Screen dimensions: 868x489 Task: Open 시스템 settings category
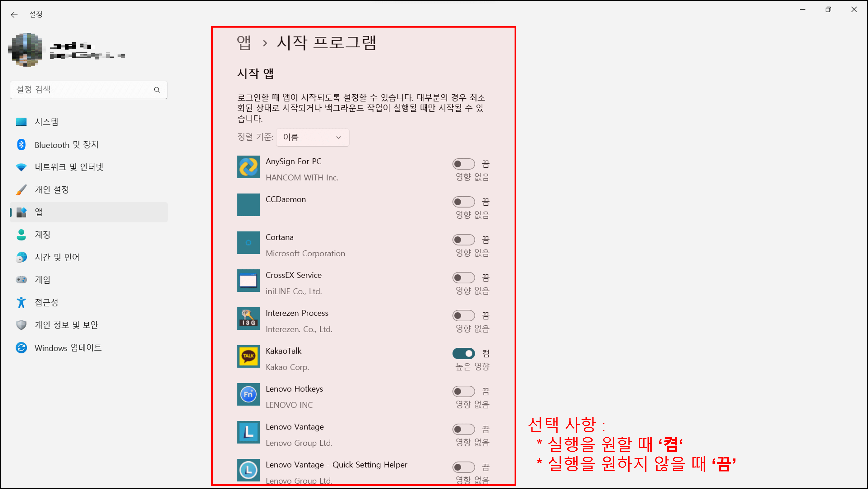[89, 122]
